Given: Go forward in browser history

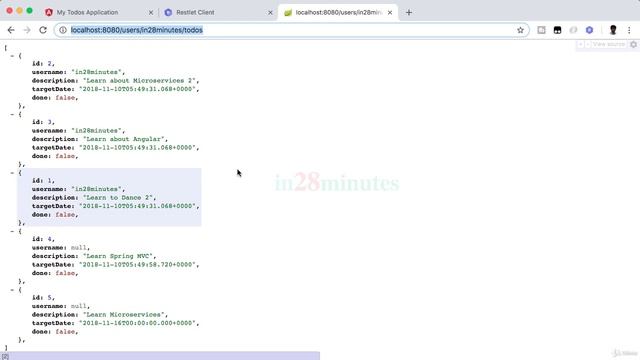Looking at the screenshot, I should [x=27, y=30].
